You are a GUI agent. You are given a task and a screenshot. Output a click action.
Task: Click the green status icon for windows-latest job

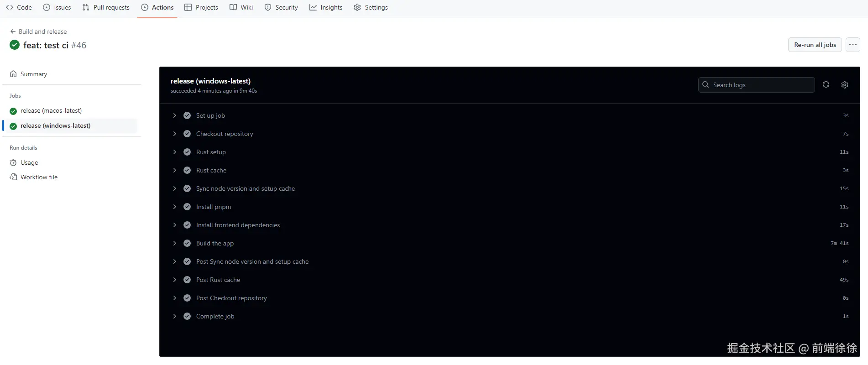[x=13, y=126]
